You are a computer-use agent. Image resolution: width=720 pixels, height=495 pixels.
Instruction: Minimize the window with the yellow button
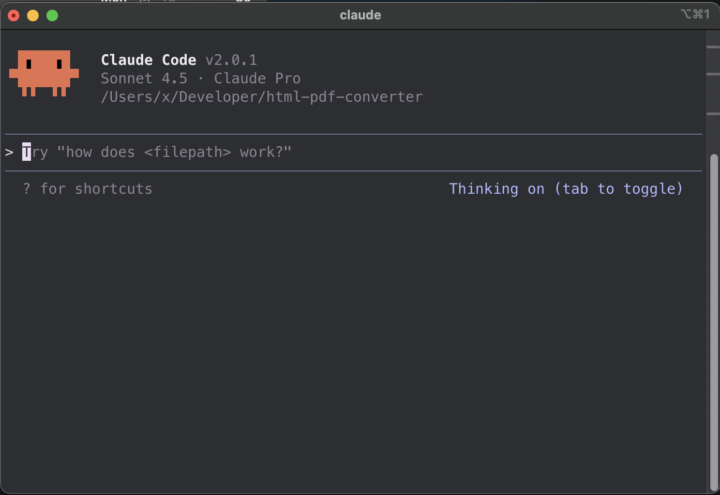pos(33,15)
